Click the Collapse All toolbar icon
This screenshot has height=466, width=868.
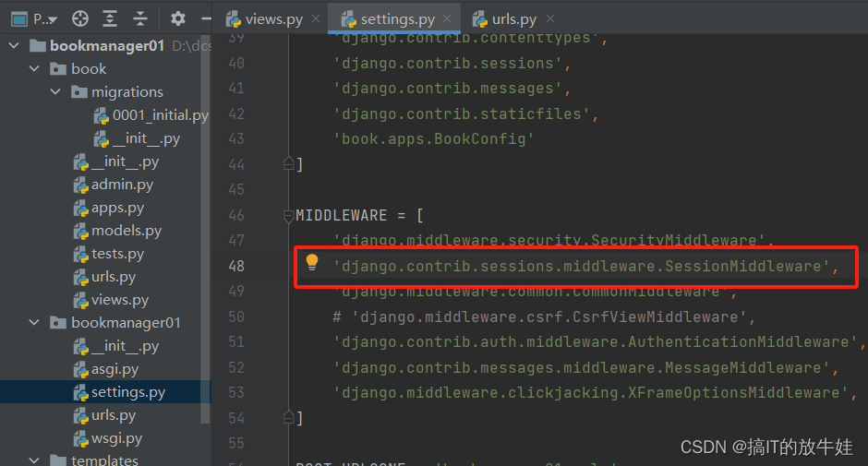coord(140,18)
